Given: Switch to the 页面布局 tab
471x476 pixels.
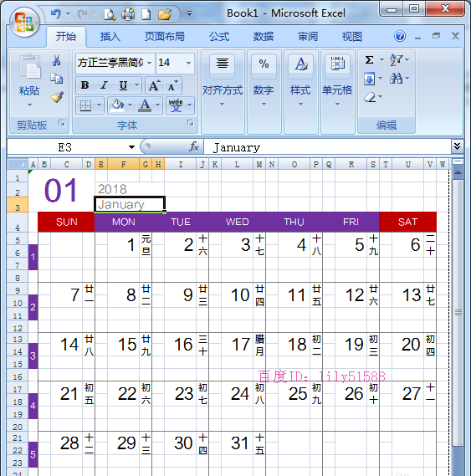Looking at the screenshot, I should pyautogui.click(x=164, y=37).
